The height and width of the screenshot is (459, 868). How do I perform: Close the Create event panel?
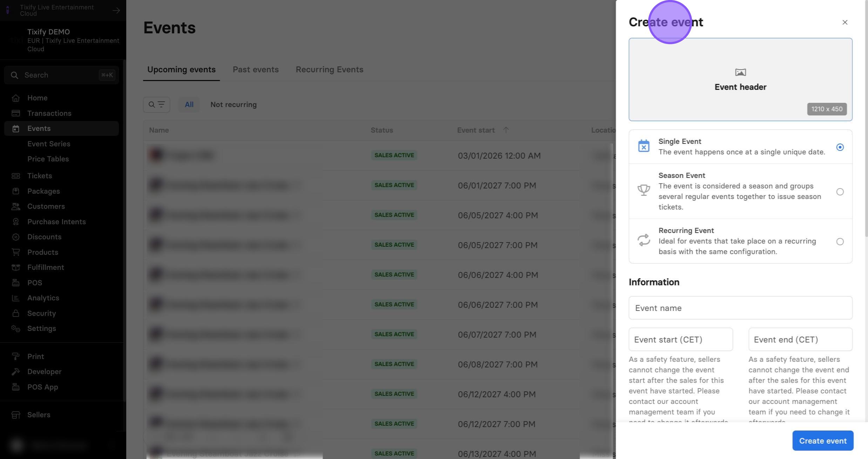[x=845, y=22]
